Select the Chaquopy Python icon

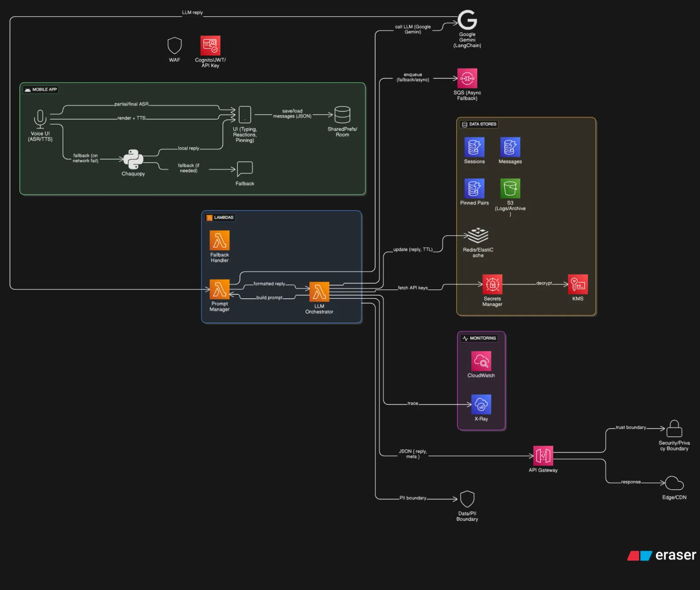pos(133,160)
